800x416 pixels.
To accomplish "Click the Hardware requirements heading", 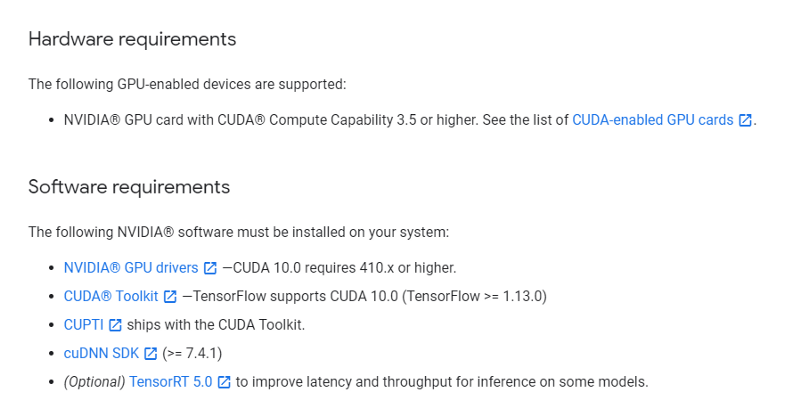I will [x=132, y=40].
